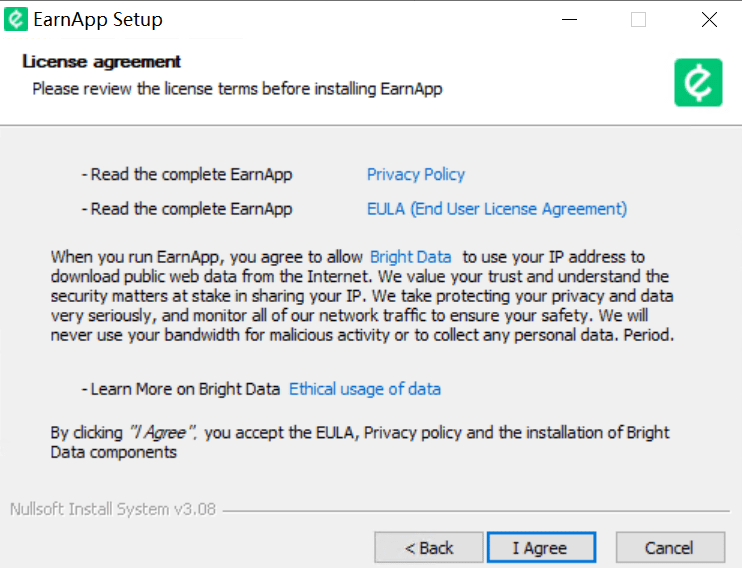Close the EarnApp Setup window

point(709,20)
